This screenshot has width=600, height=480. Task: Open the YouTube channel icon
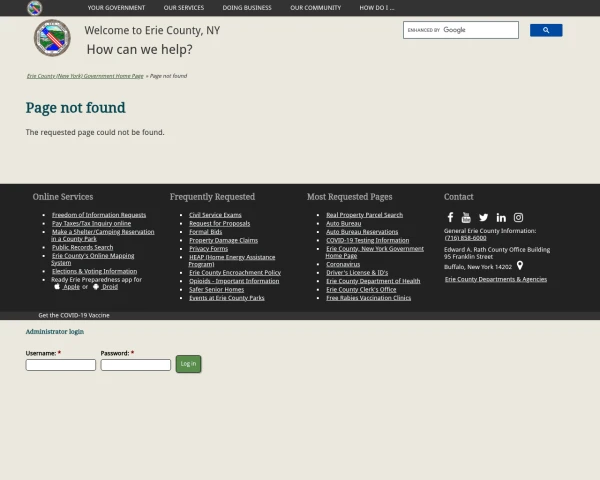[466, 218]
